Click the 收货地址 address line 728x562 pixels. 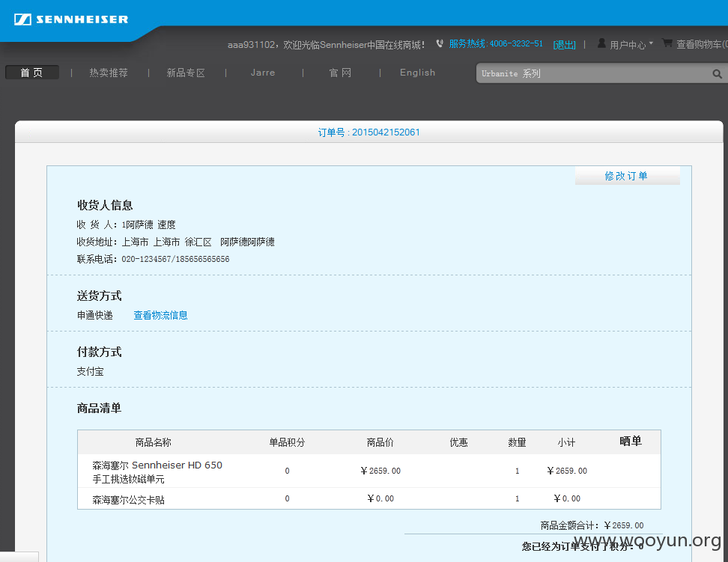[x=175, y=242]
